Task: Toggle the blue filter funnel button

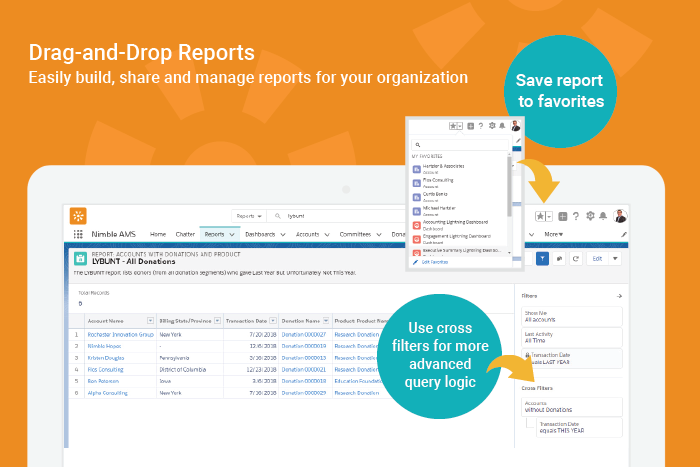Action: [542, 259]
